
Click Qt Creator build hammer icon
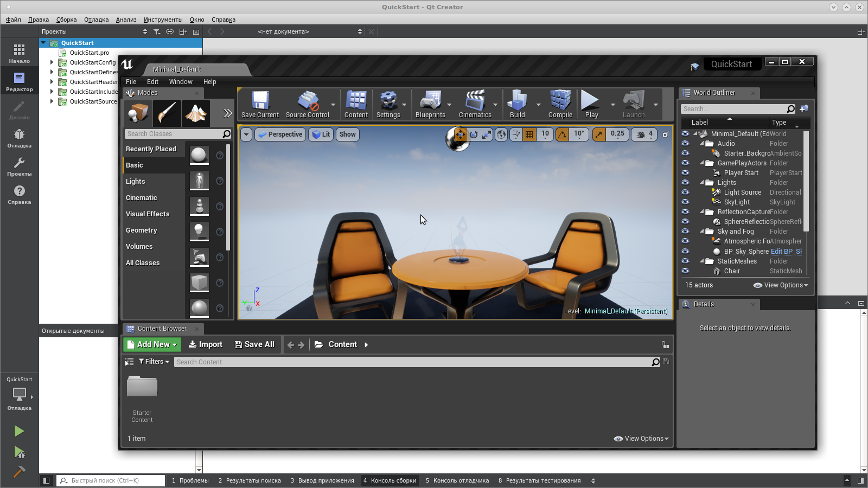point(19,472)
